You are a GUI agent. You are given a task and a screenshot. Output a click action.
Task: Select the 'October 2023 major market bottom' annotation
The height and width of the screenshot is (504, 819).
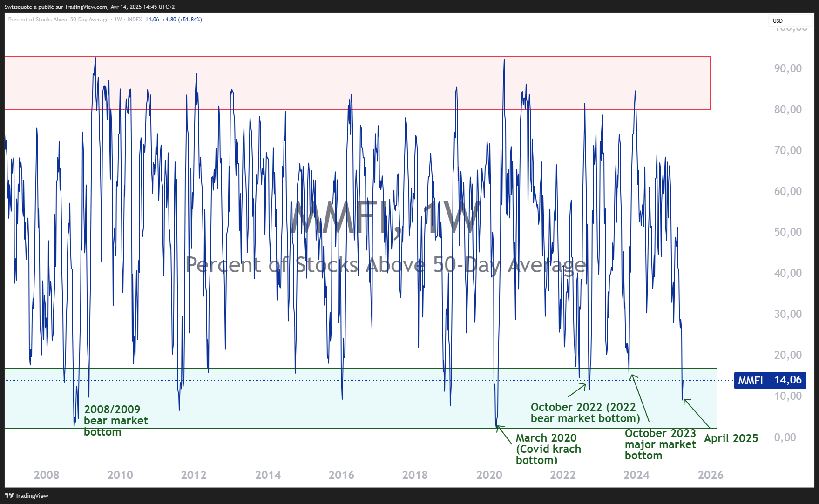(660, 444)
